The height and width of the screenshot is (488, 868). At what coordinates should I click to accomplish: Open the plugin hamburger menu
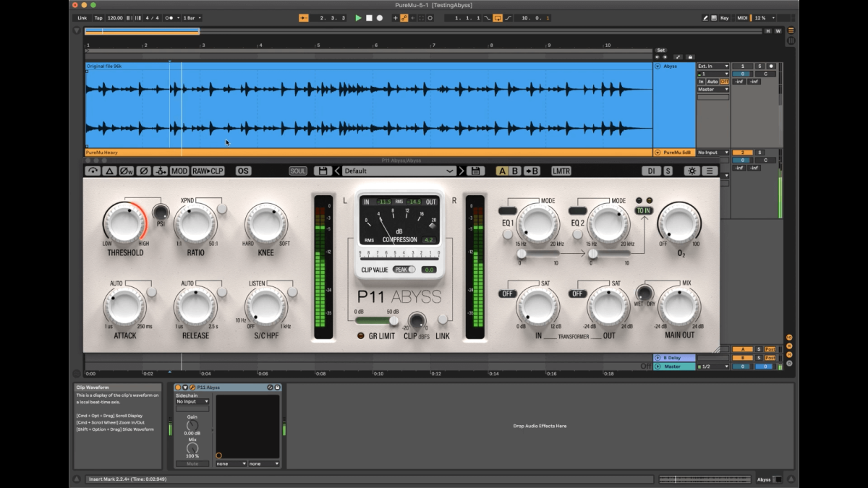[710, 171]
